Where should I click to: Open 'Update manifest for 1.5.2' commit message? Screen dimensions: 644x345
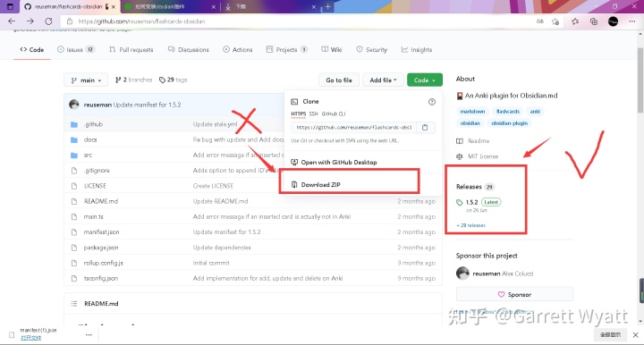click(x=147, y=105)
